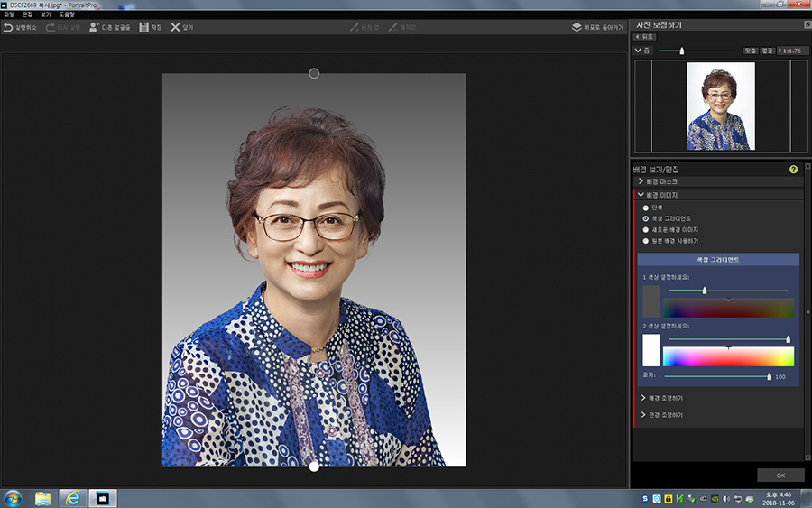The width and height of the screenshot is (812, 508).
Task: Click the portrait thumbnail in navigator
Action: (721, 106)
